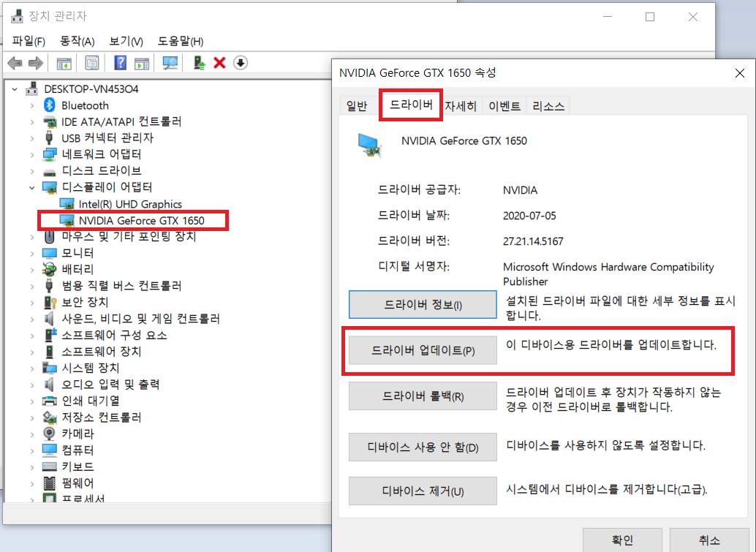
Task: Expand the 사운드, 비디오 및 게임 컨트롤러 category
Action: (32, 319)
